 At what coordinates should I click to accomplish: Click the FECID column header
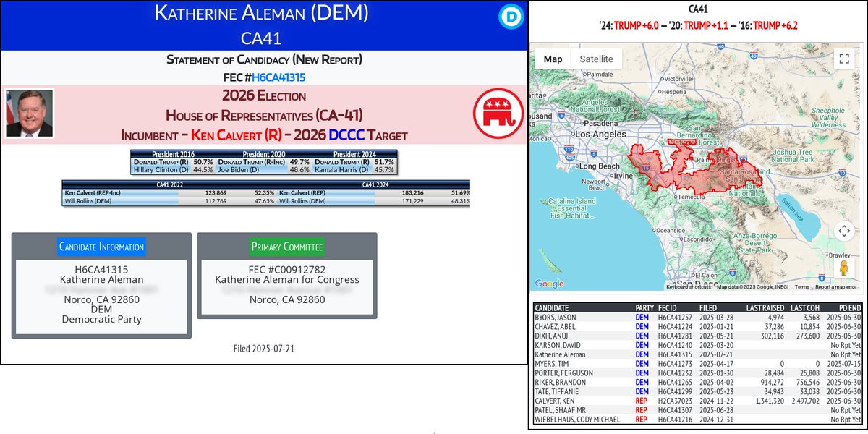668,307
